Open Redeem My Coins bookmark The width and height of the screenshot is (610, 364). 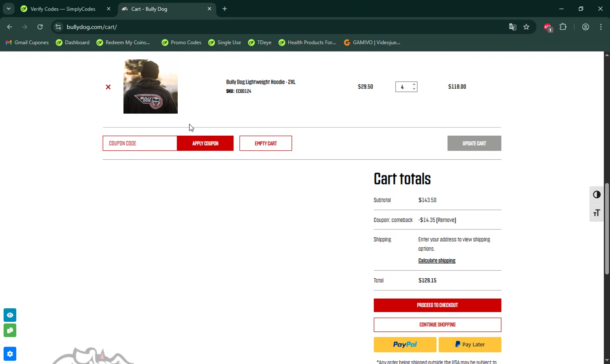pyautogui.click(x=123, y=42)
